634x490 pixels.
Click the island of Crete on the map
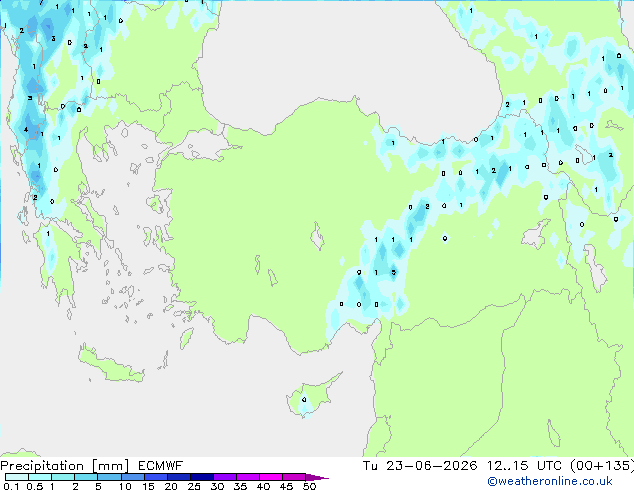[x=111, y=364]
